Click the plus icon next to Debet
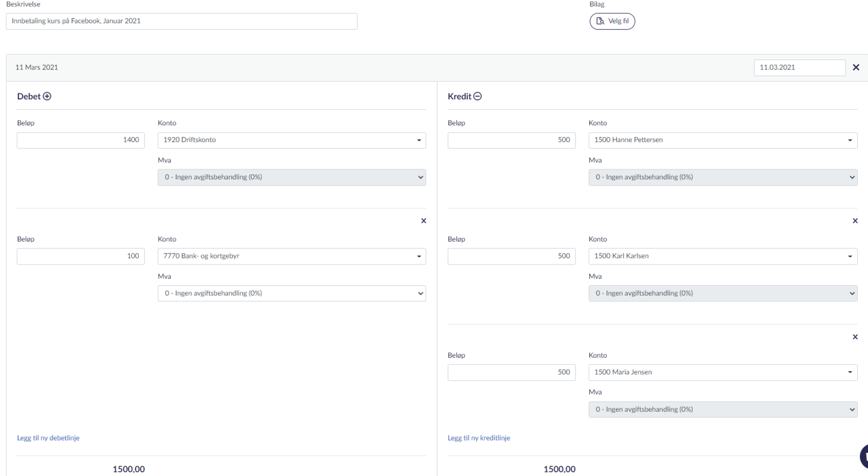 (47, 97)
